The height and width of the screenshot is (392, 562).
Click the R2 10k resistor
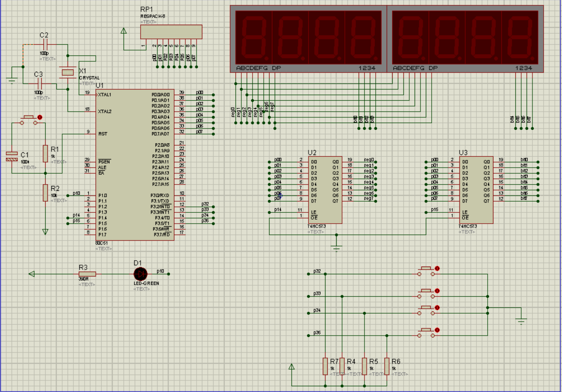45,192
